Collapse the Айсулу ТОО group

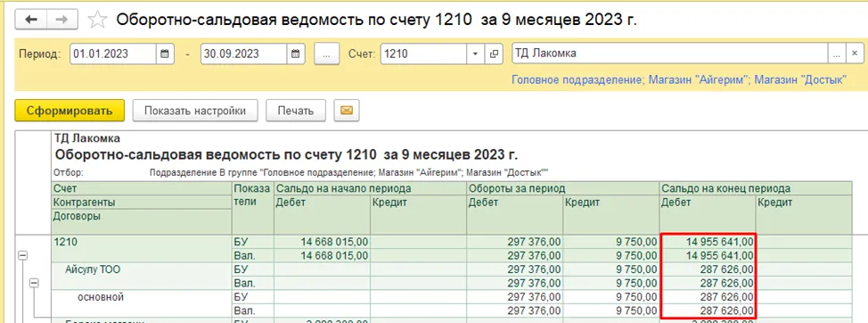[35, 283]
